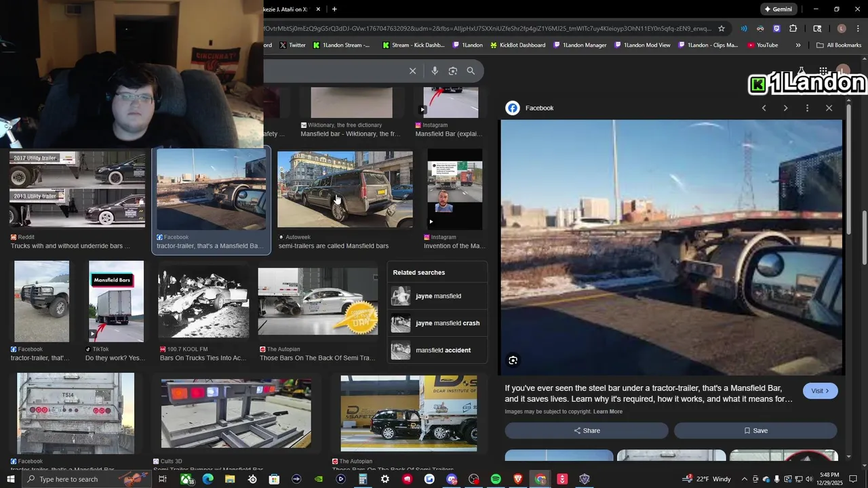This screenshot has width=868, height=488.
Task: Open Wiktionary Mansfield bar result title
Action: click(350, 134)
